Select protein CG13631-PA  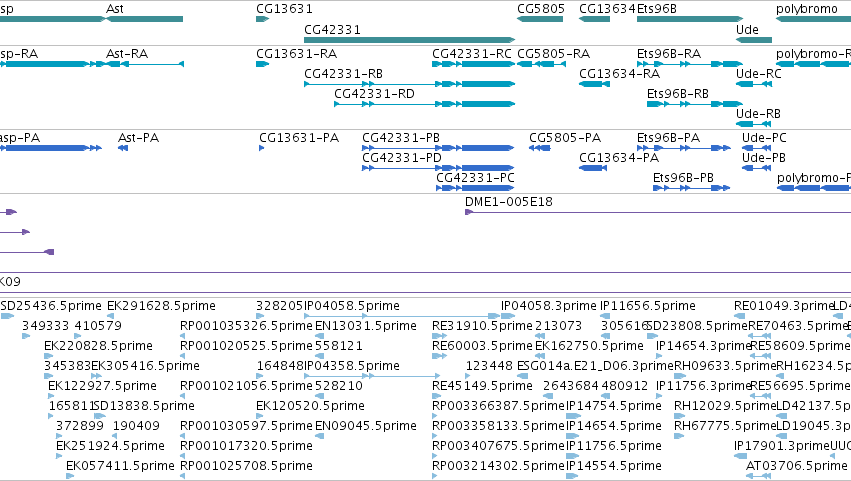point(299,138)
